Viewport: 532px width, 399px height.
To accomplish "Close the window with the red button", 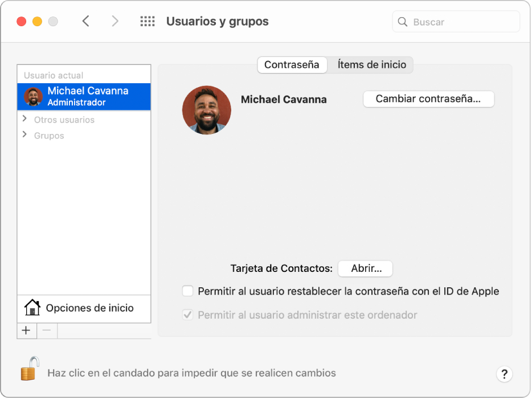I will coord(22,22).
